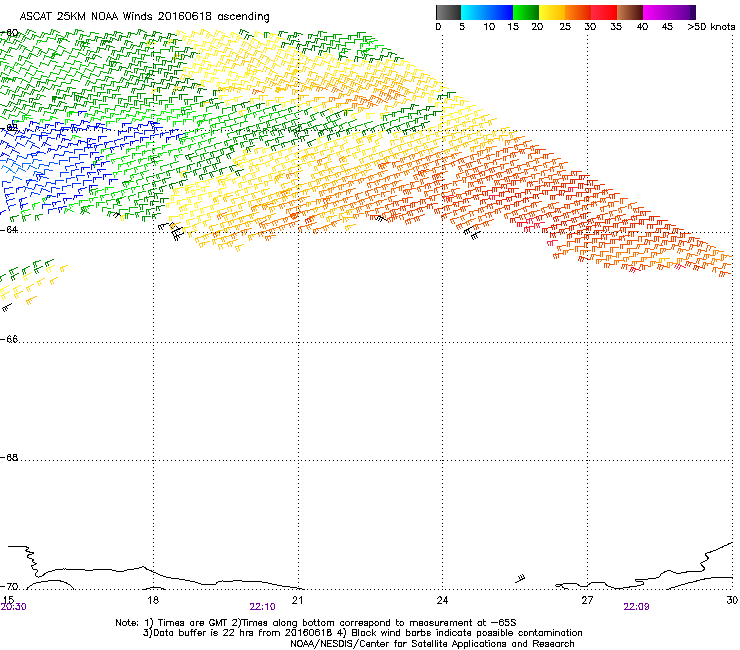Click the '21' longitude axis label

coord(297,600)
